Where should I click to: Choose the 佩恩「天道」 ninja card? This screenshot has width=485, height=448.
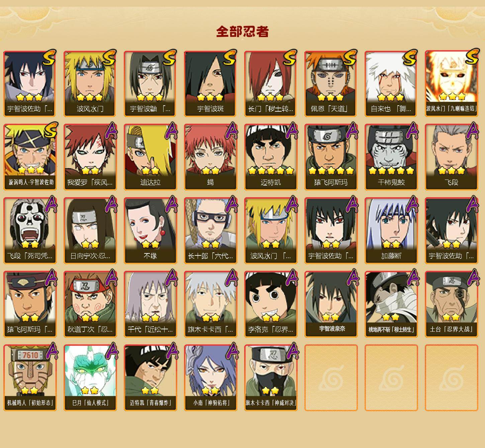pos(331,84)
